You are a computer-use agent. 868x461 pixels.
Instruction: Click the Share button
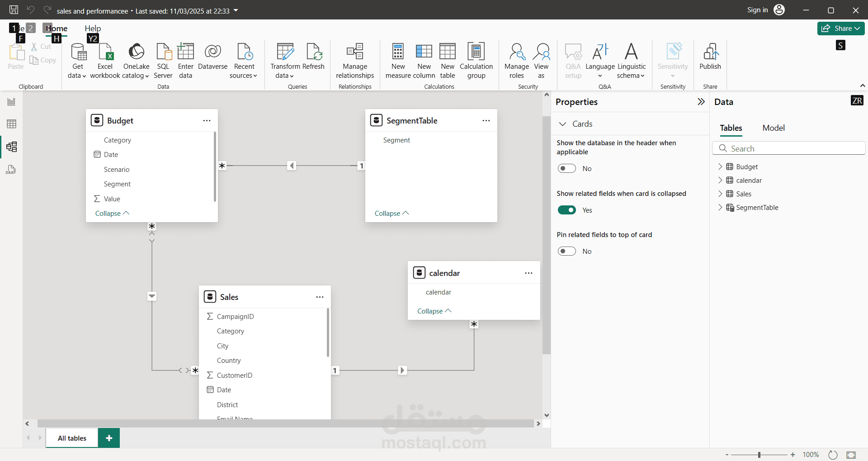pos(841,29)
